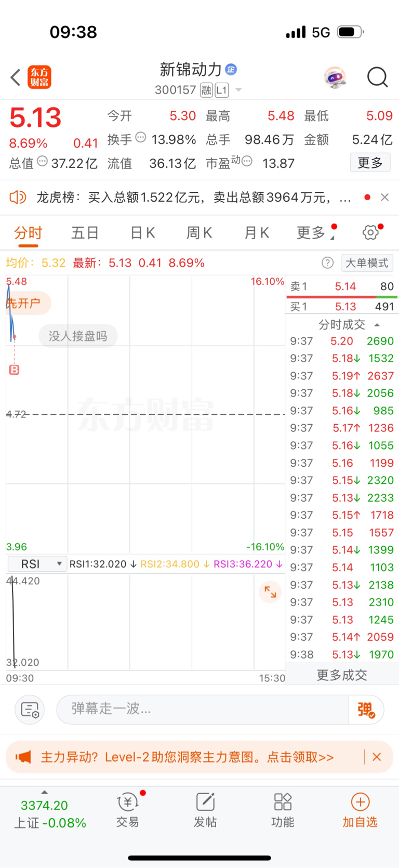Tap the info icon next to 总值
The width and height of the screenshot is (399, 868).
coord(42,161)
